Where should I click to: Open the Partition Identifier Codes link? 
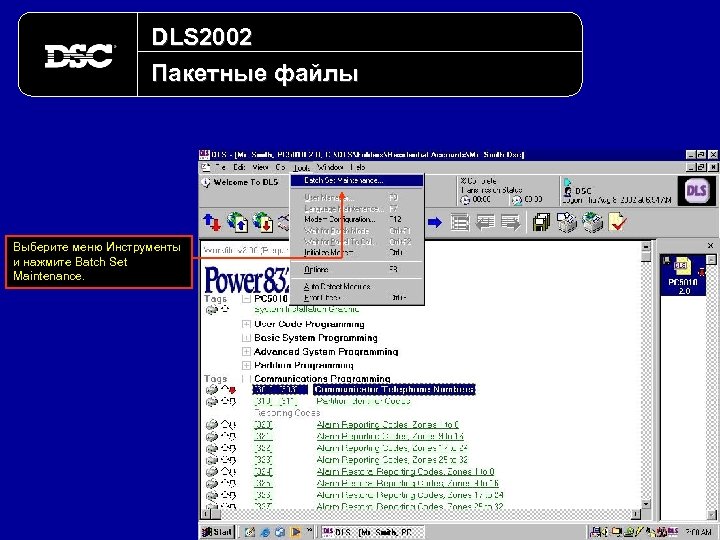[x=363, y=401]
